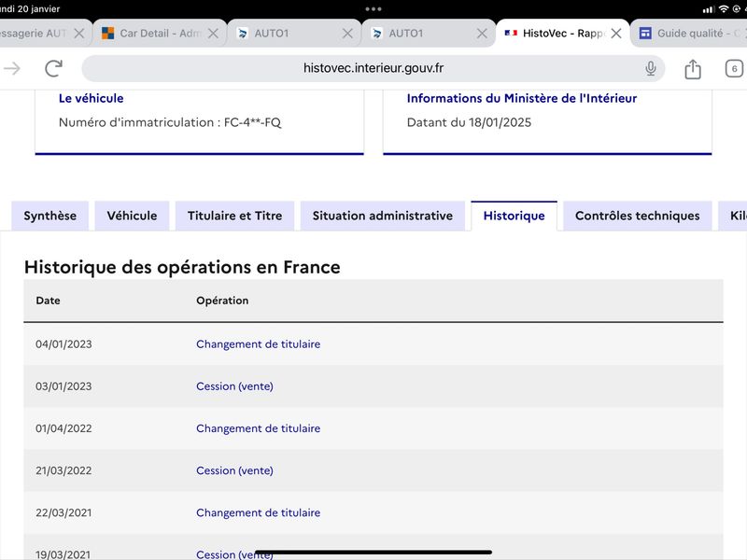Screen dimensions: 747x560
Task: Click Changement de titulaire dated 22/03/2021
Action: [x=259, y=512]
